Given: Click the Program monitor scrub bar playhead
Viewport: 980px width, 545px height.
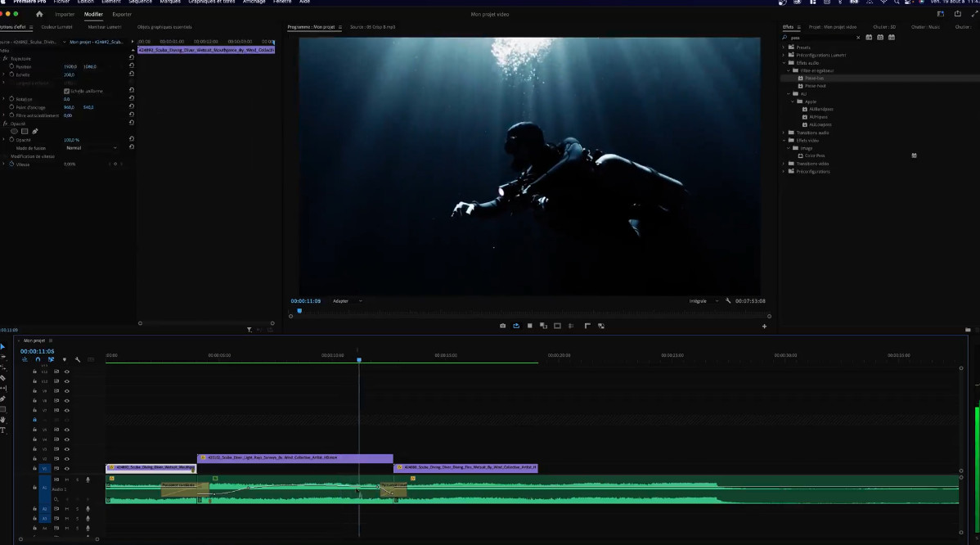Looking at the screenshot, I should coord(299,311).
